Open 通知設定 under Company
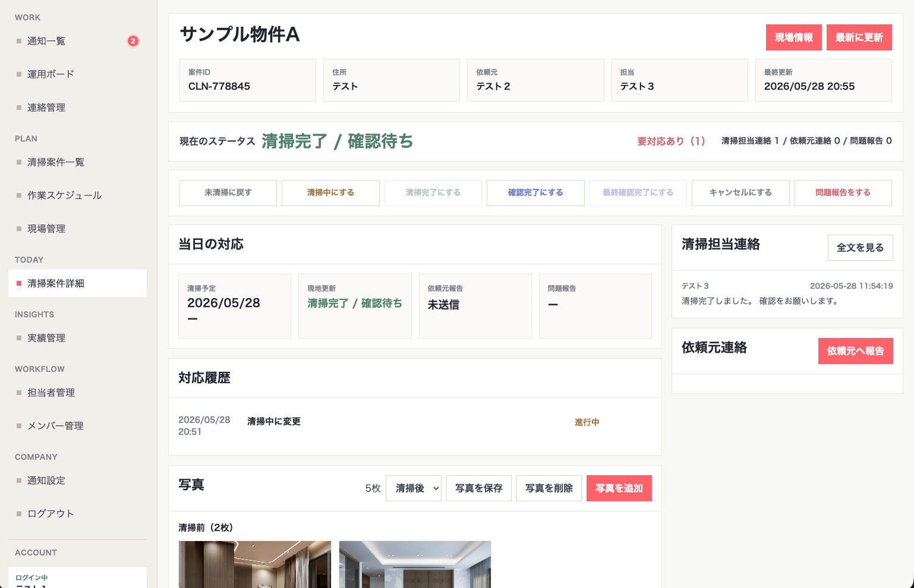The width and height of the screenshot is (914, 588). coord(77,480)
